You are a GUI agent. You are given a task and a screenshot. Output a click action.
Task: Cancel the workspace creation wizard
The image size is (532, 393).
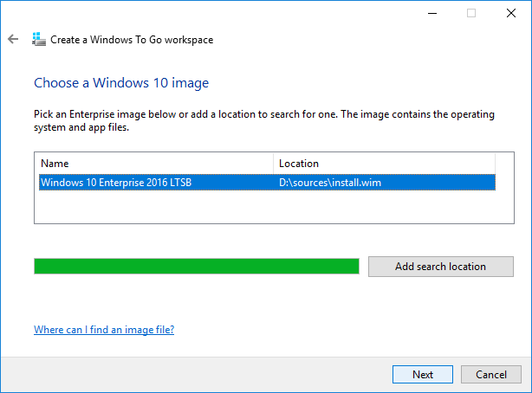[x=491, y=374]
